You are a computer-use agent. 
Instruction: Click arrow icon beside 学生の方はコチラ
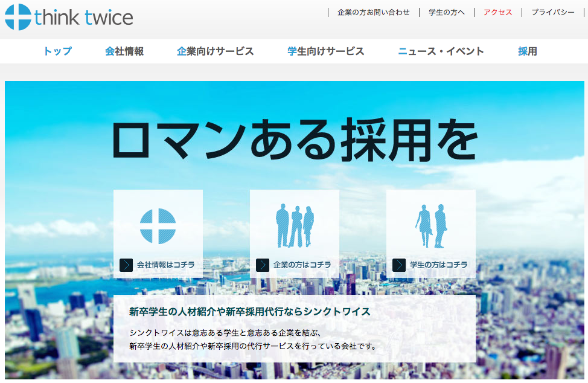pos(399,265)
